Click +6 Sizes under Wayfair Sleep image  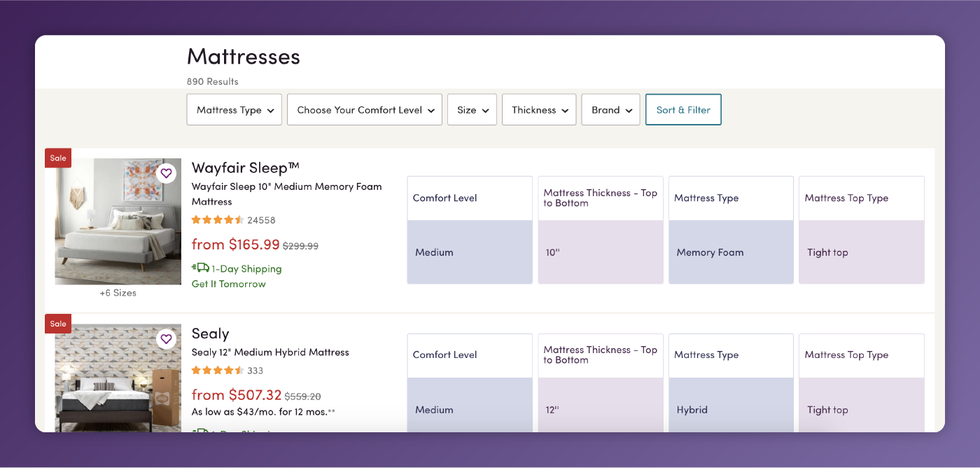pyautogui.click(x=118, y=293)
